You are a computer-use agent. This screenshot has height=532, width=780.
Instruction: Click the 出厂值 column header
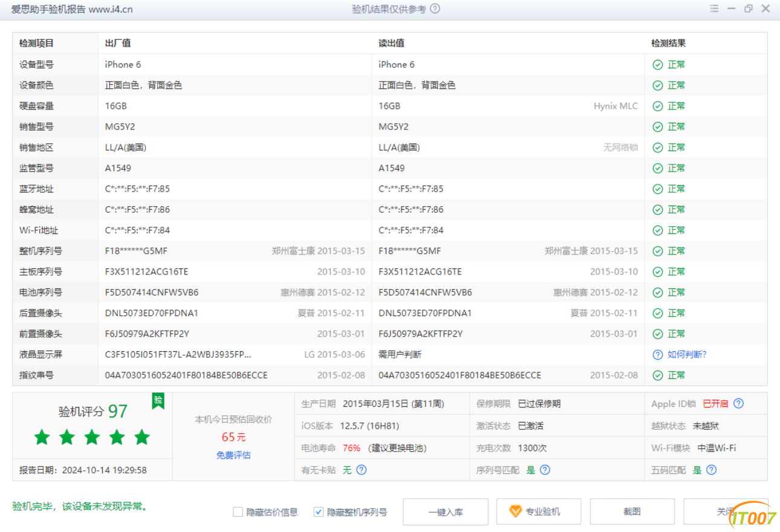[118, 44]
